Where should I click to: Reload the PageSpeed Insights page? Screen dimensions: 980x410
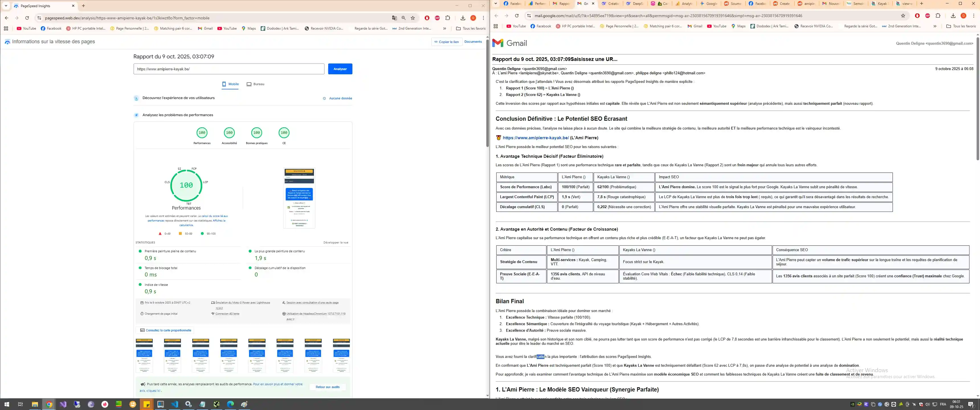(27, 18)
